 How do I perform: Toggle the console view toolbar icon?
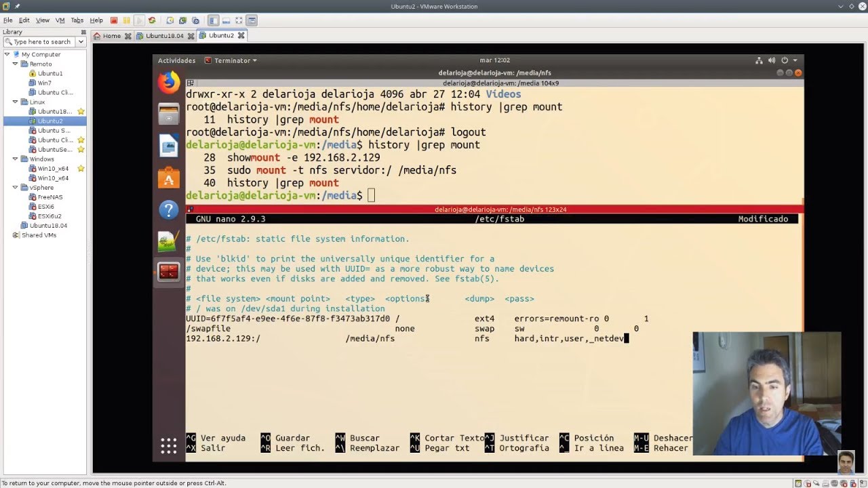[x=252, y=20]
